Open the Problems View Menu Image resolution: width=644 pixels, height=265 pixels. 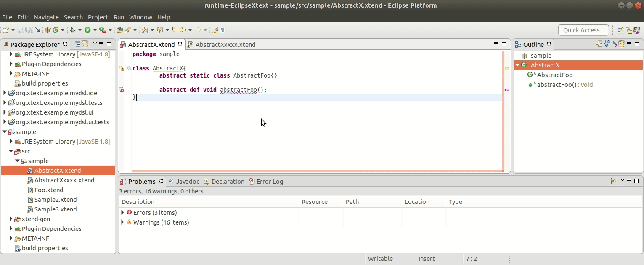tap(623, 180)
